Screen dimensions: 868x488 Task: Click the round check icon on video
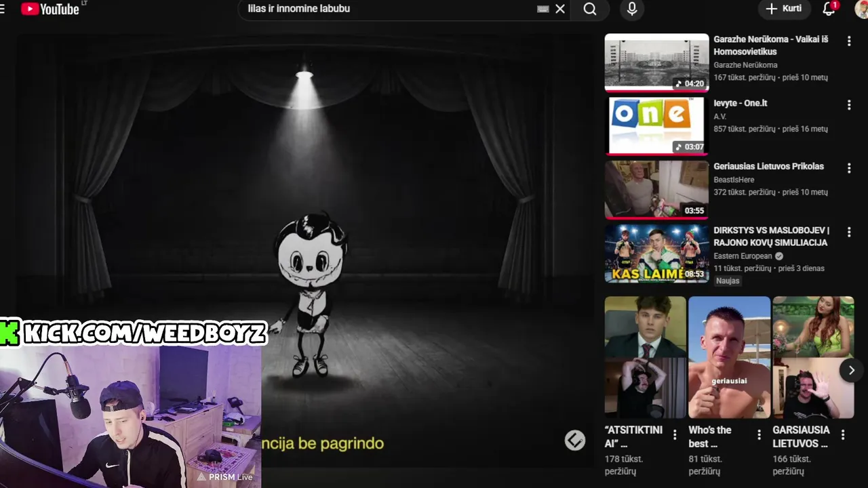[x=574, y=441]
